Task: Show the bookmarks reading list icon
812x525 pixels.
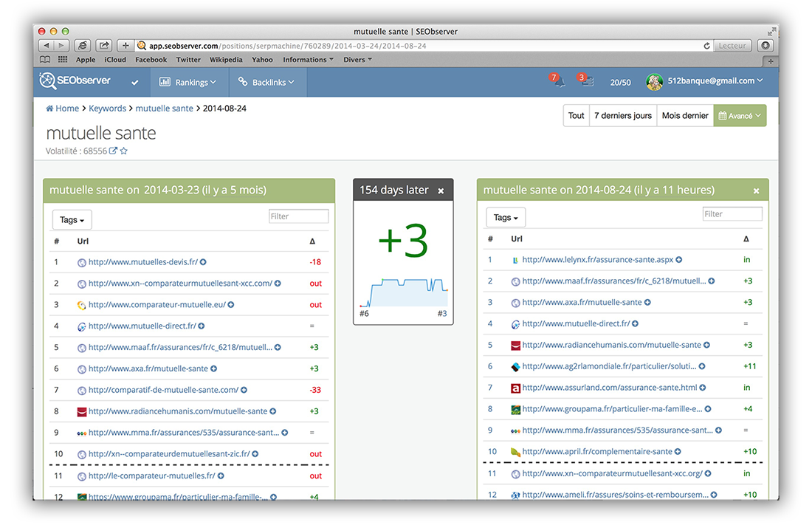Action: tap(46, 60)
